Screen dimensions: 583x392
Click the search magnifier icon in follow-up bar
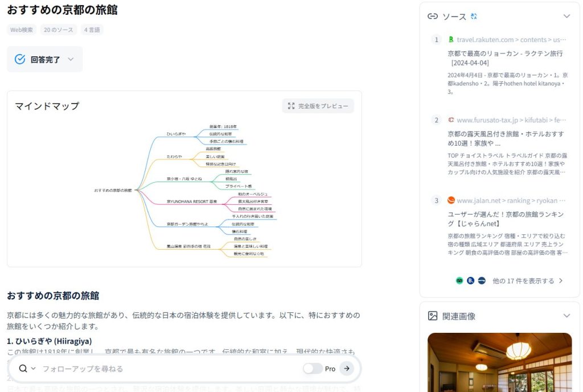[23, 369]
